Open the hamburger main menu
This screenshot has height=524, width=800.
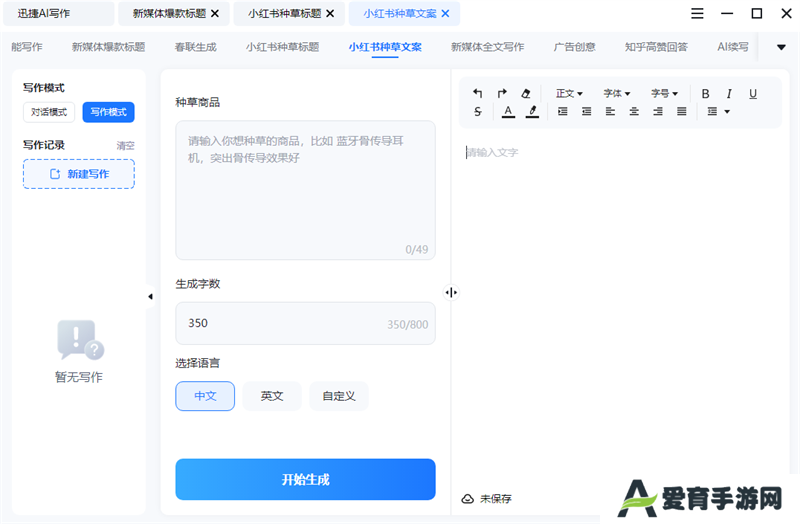697,13
